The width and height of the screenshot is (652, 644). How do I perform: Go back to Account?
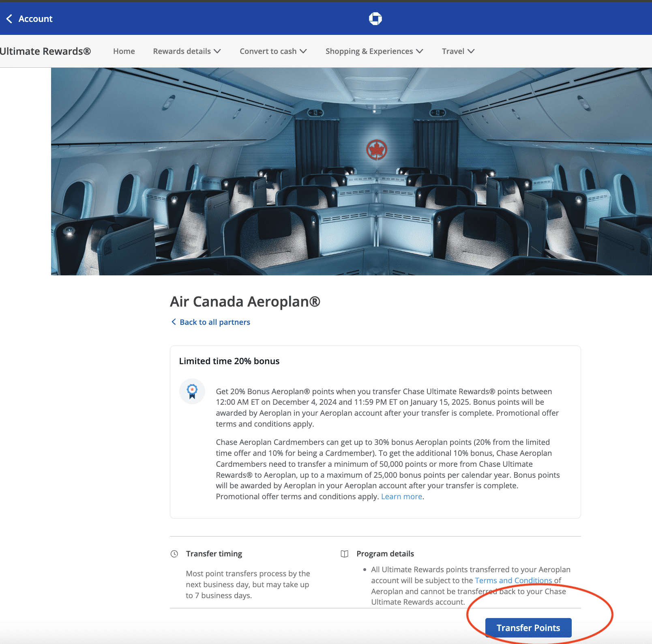click(30, 19)
